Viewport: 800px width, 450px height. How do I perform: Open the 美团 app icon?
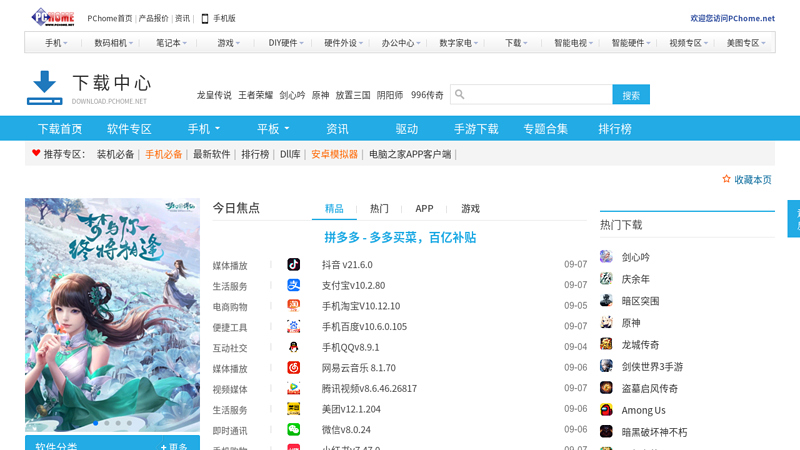(293, 409)
